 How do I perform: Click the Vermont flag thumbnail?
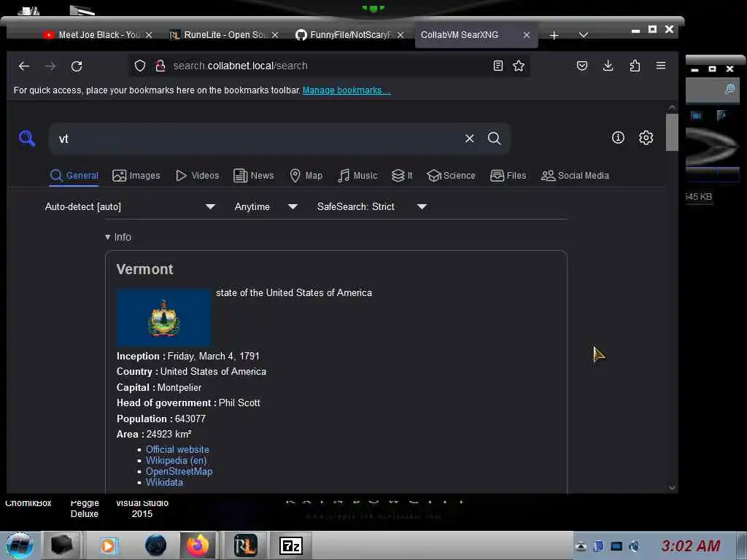[163, 317]
